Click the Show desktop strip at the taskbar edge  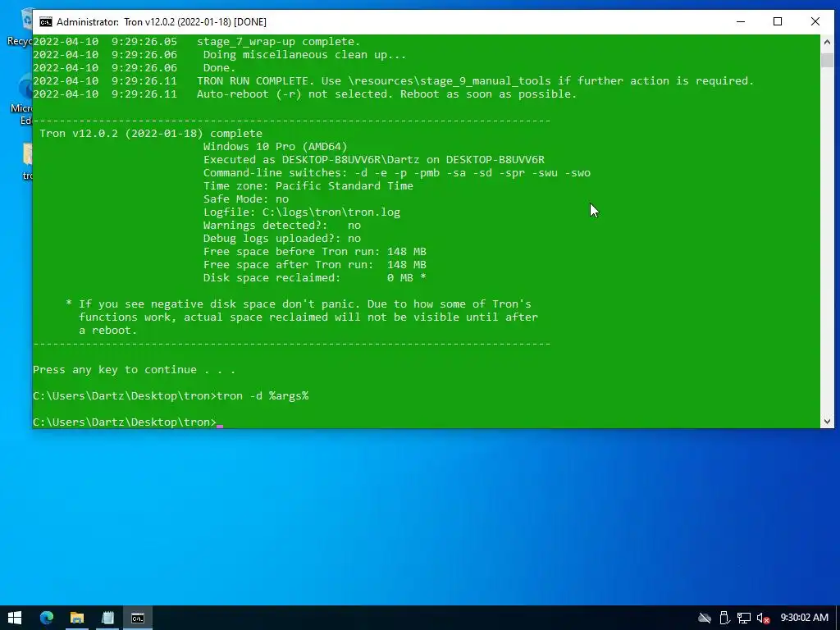pyautogui.click(x=838, y=618)
